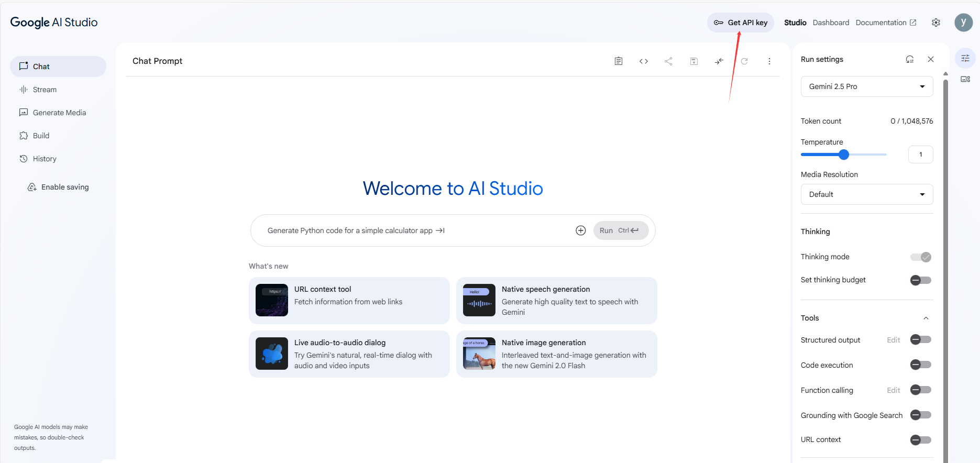The height and width of the screenshot is (463, 980).
Task: Reset default run settings icon
Action: [x=910, y=59]
